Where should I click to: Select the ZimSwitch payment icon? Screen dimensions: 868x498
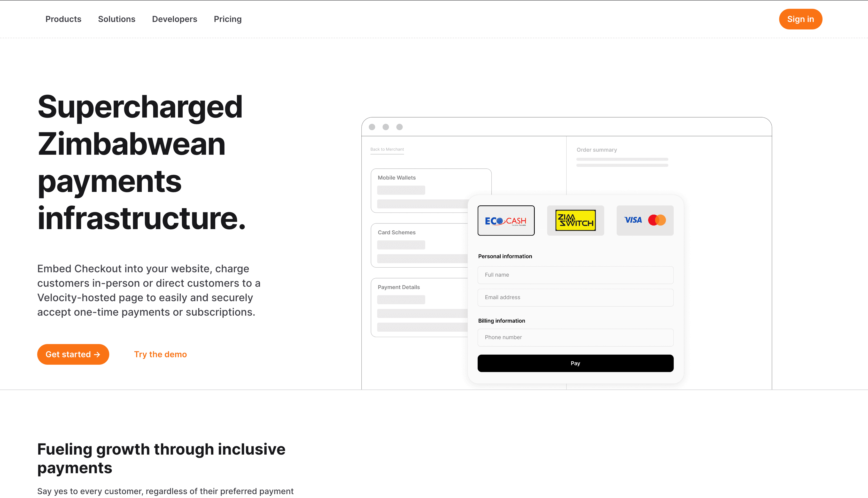point(575,220)
